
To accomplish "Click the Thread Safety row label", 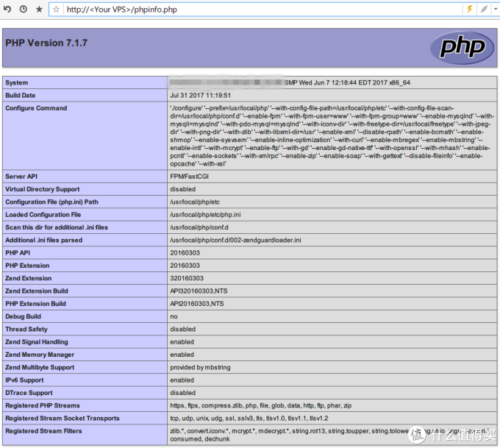I will click(26, 329).
